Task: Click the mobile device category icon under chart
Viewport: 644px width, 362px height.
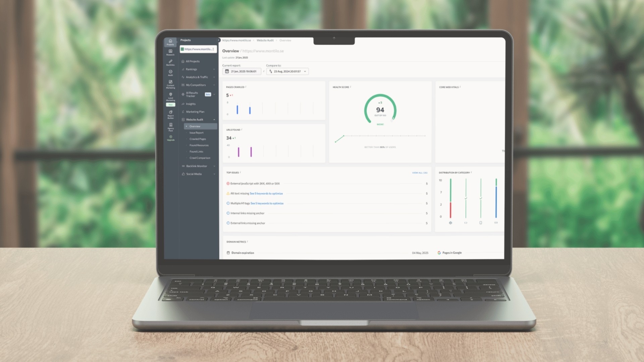Action: click(x=481, y=223)
